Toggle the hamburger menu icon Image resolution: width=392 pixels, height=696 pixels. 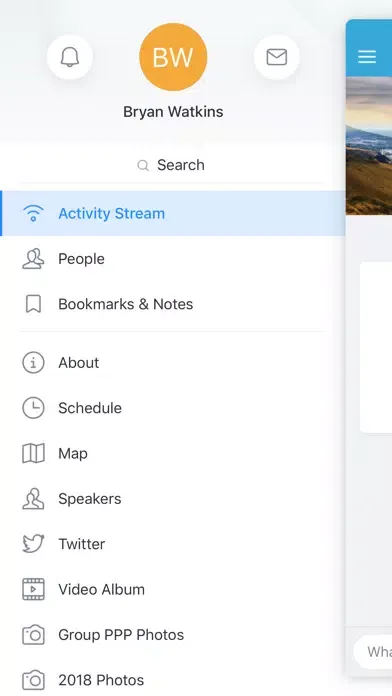click(x=367, y=56)
